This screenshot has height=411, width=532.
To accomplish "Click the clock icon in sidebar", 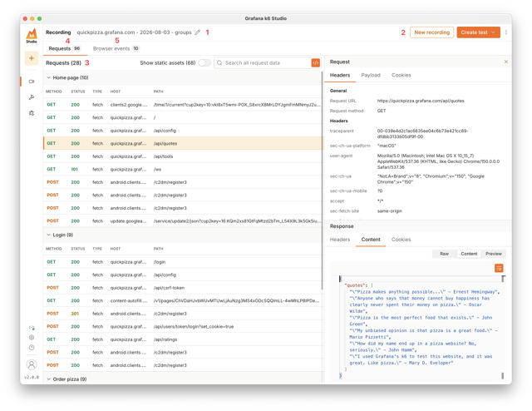I will pos(32,348).
